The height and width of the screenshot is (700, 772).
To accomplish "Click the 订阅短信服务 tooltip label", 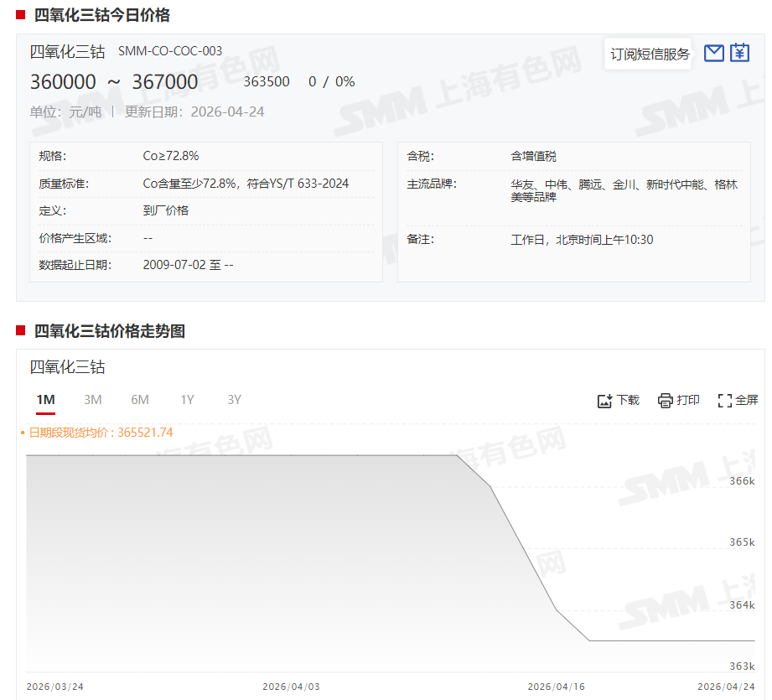I will [x=650, y=54].
